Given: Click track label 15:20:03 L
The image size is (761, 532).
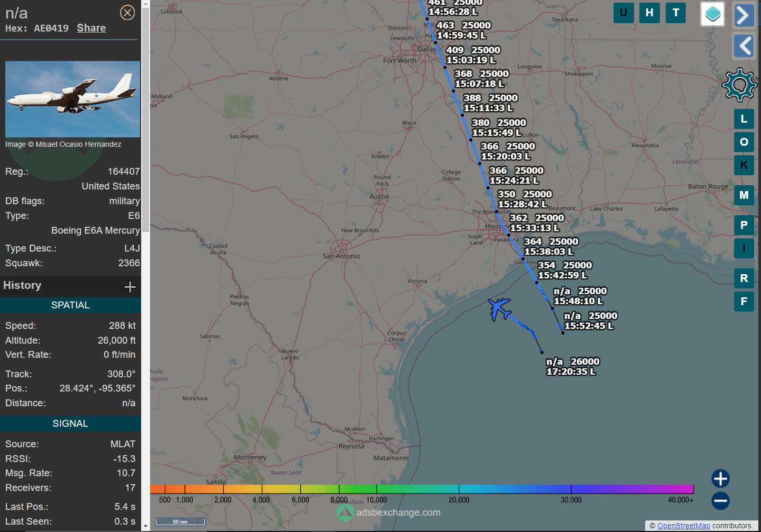Looking at the screenshot, I should [x=506, y=156].
